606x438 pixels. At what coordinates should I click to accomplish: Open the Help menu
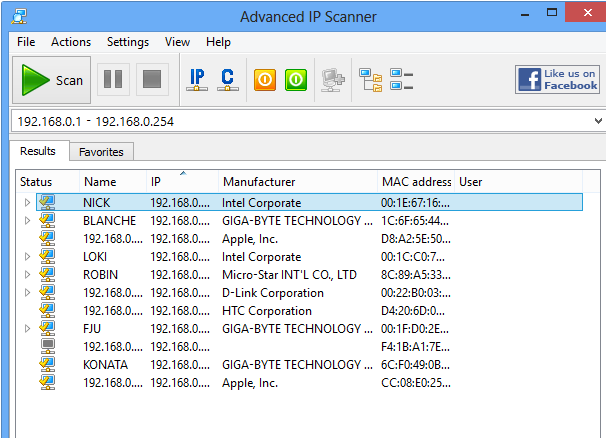(x=218, y=42)
